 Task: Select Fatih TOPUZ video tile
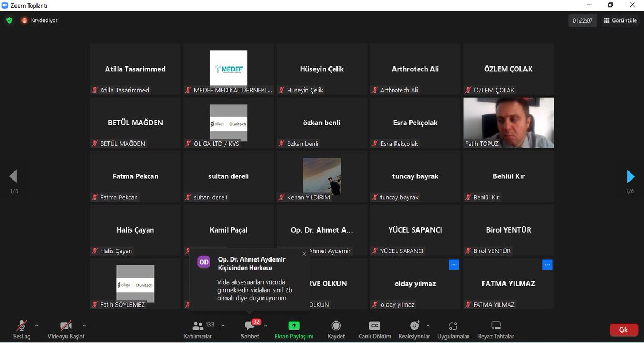[x=509, y=123]
